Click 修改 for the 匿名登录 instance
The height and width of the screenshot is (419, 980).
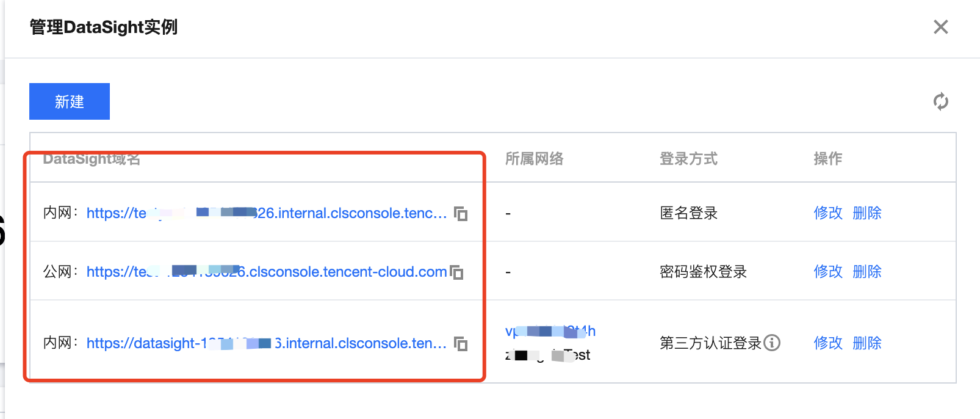coord(827,213)
